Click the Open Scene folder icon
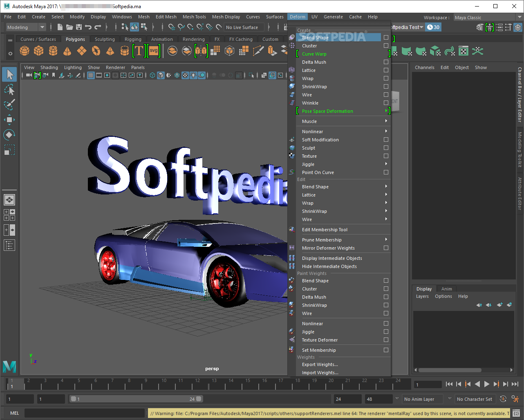The height and width of the screenshot is (420, 524). pos(69,27)
